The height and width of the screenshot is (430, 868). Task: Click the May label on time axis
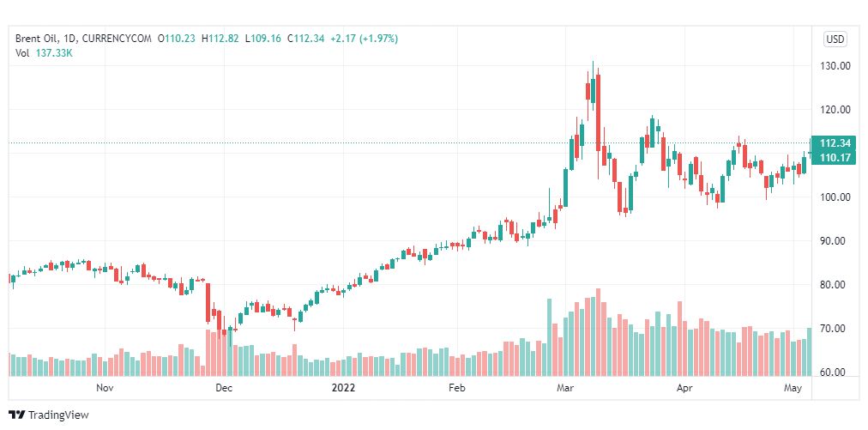793,388
